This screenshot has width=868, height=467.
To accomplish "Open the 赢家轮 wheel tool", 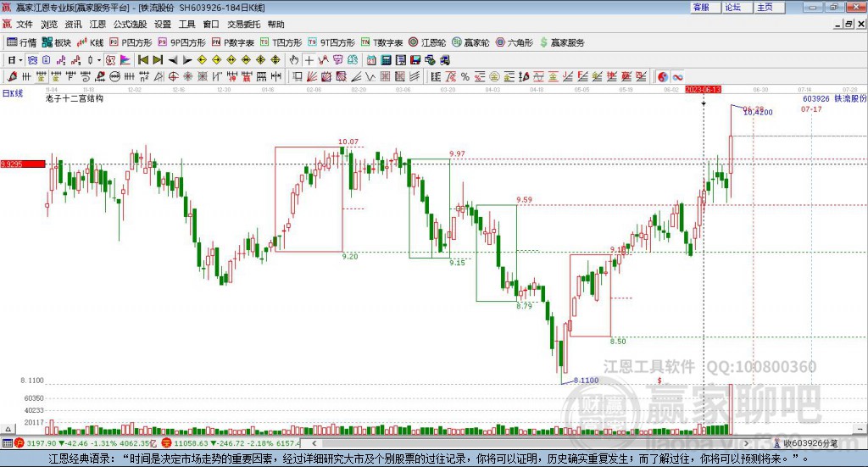I will point(471,42).
